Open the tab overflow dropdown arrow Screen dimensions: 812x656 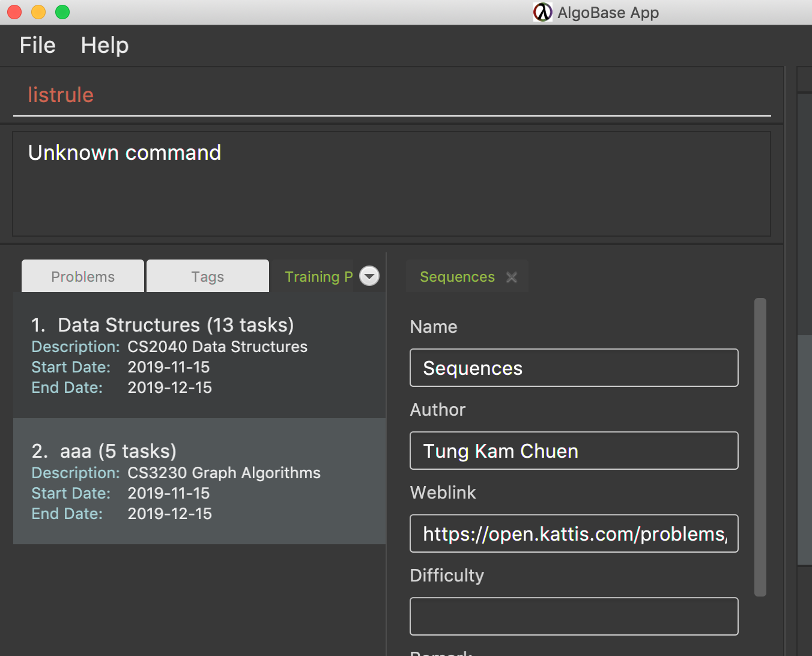[x=369, y=276]
